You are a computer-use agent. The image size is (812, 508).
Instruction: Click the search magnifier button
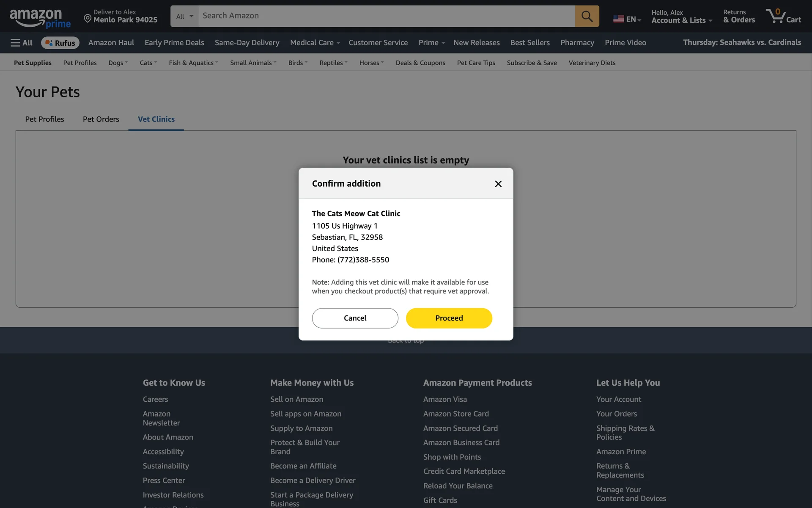587,16
